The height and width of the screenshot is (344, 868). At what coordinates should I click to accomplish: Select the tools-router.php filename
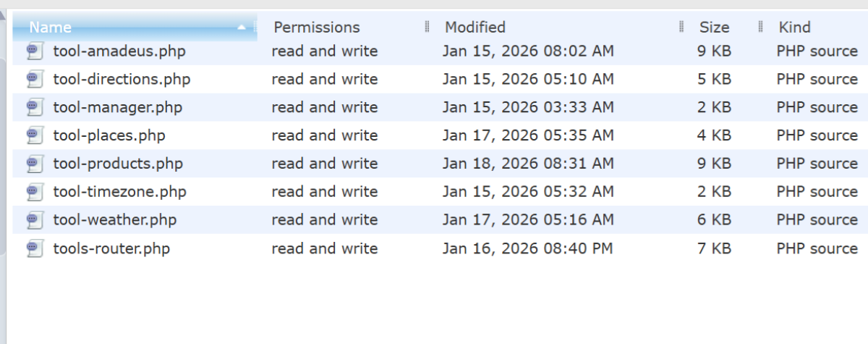[111, 248]
